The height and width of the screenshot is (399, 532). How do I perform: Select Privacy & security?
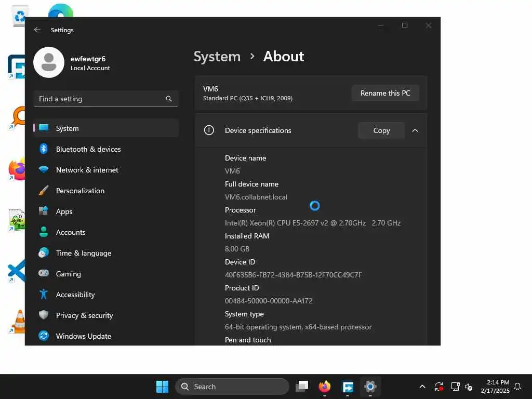click(106, 315)
